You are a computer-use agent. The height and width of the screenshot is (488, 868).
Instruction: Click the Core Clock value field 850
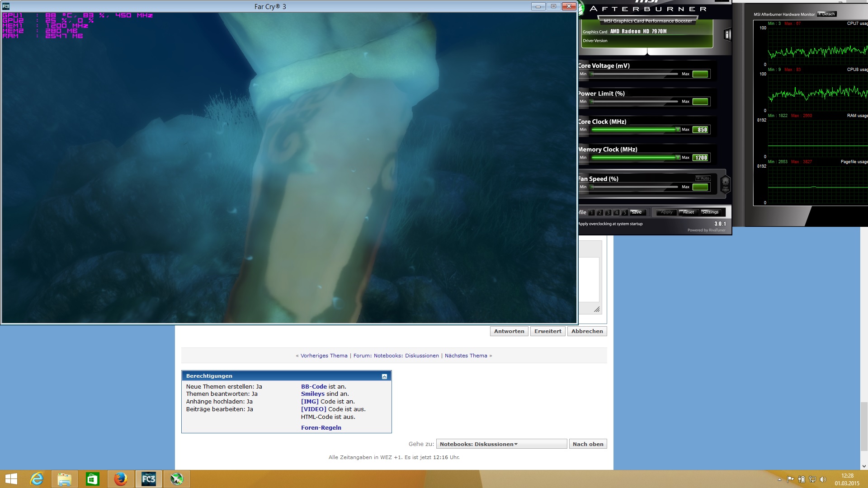coord(700,130)
